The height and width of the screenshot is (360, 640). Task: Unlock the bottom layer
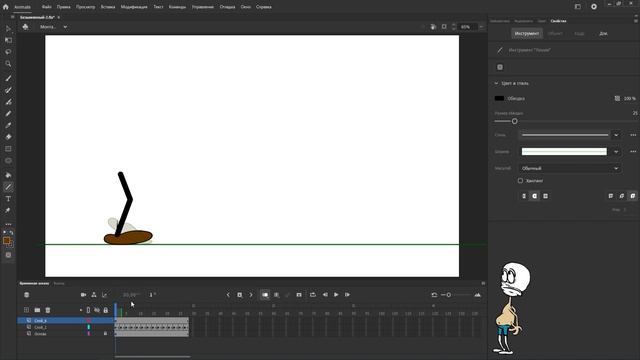click(x=105, y=333)
